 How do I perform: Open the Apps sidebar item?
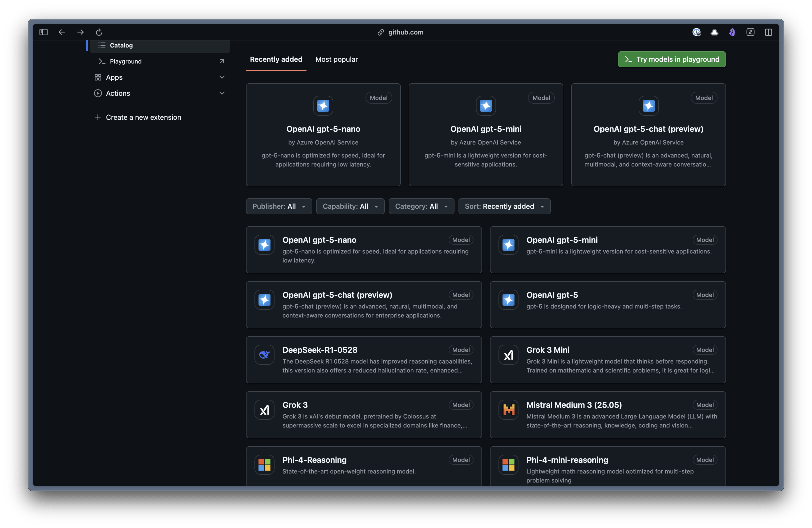click(x=160, y=77)
